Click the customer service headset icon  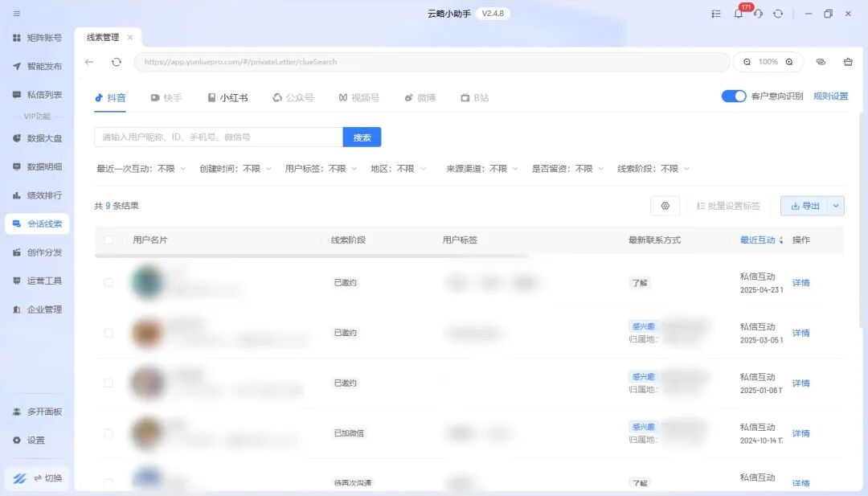[x=758, y=14]
